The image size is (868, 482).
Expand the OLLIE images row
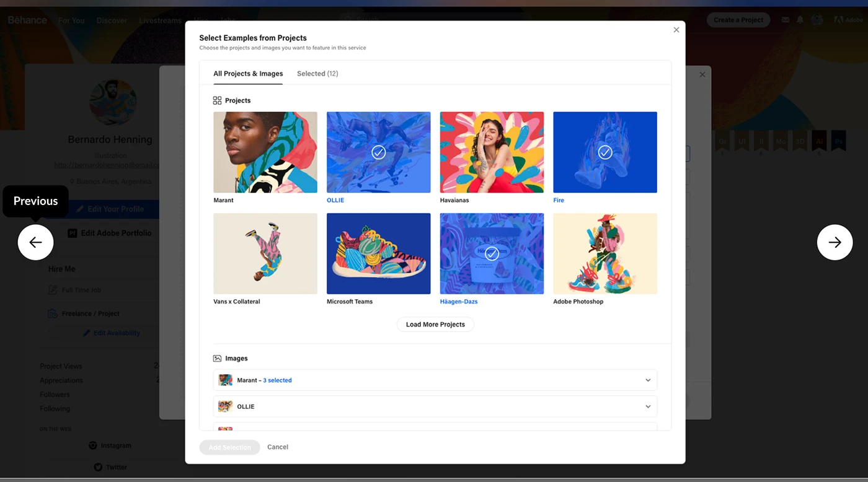[648, 406]
